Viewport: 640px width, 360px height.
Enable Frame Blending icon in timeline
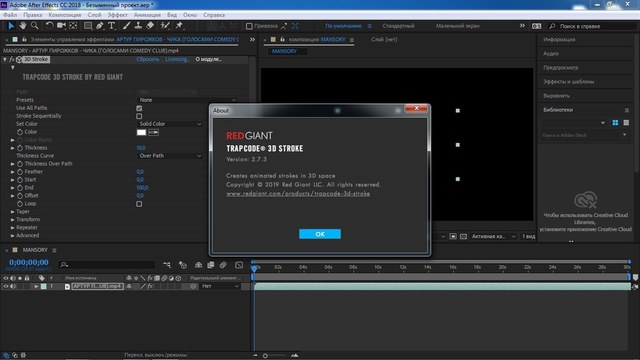pos(211,265)
